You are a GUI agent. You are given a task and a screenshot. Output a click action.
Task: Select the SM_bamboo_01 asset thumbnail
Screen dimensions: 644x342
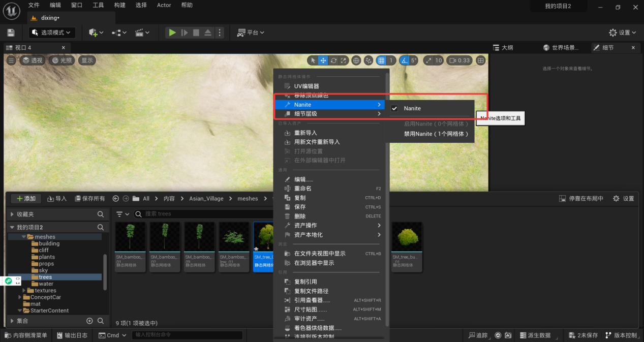[x=130, y=237]
